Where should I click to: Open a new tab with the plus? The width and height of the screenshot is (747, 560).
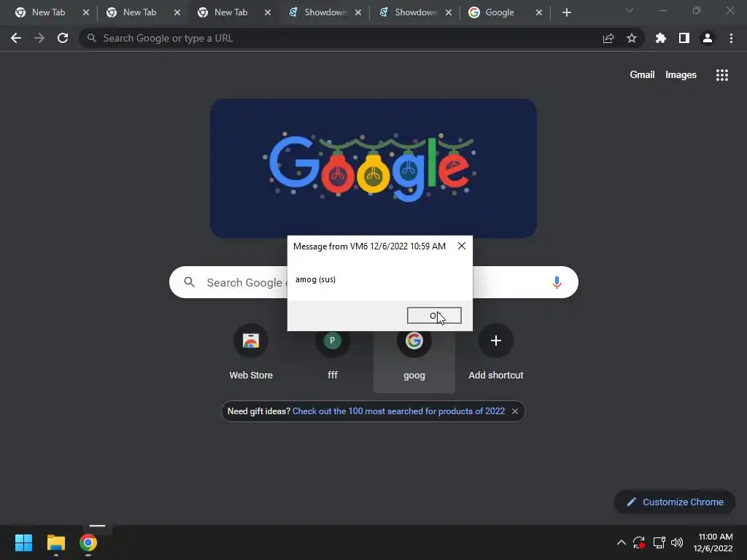pyautogui.click(x=566, y=12)
